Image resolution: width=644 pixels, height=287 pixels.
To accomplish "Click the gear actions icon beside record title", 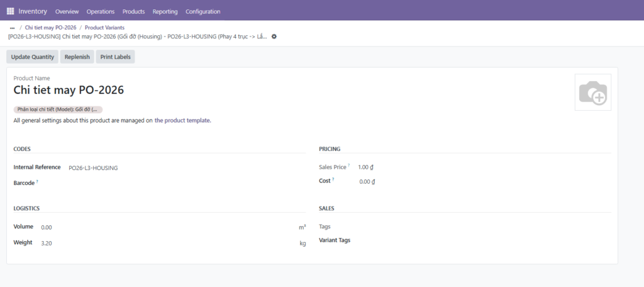I will coord(274,37).
